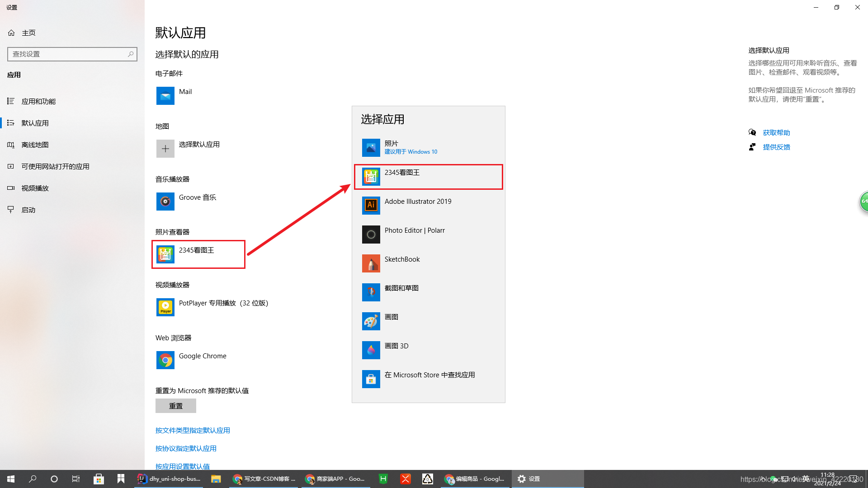Switch to 写文章-CSDN博客 Chrome taskbar window
Screen dimensions: 868x488
[x=264, y=479]
